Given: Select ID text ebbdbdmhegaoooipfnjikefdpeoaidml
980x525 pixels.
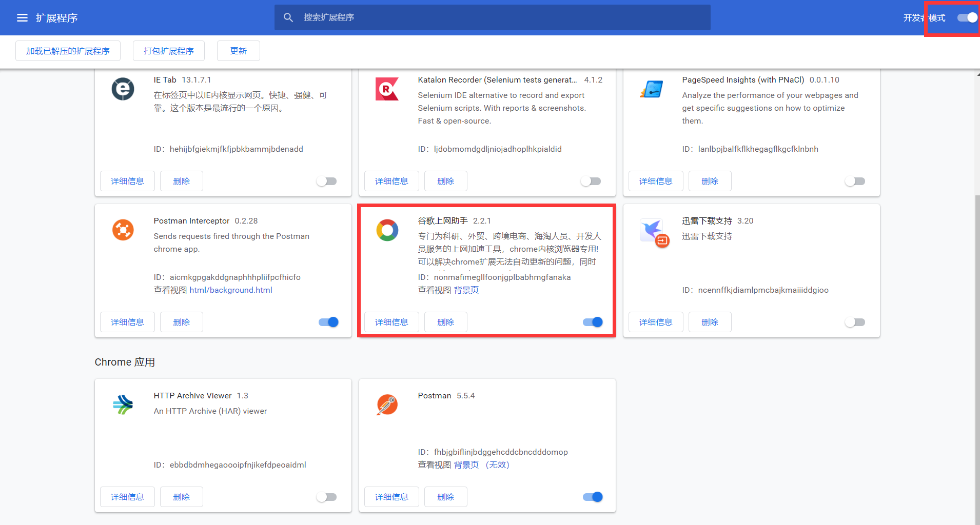Looking at the screenshot, I should point(238,465).
